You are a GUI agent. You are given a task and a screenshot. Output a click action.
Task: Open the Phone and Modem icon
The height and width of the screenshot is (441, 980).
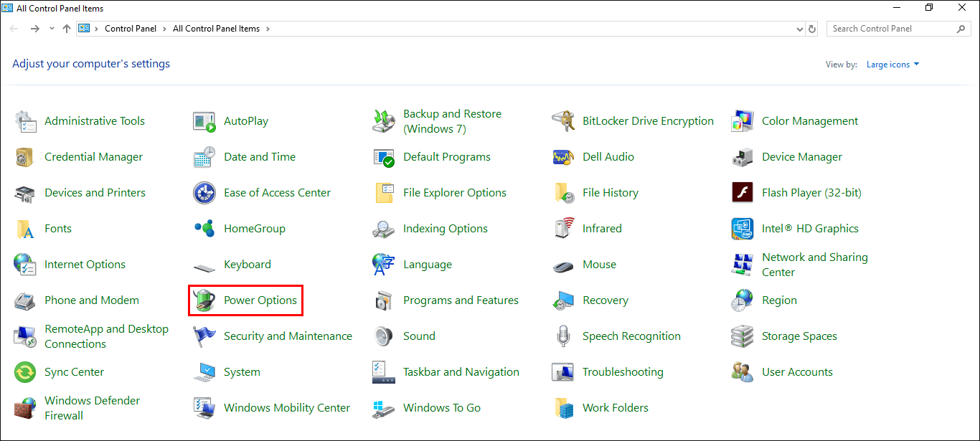[x=25, y=300]
